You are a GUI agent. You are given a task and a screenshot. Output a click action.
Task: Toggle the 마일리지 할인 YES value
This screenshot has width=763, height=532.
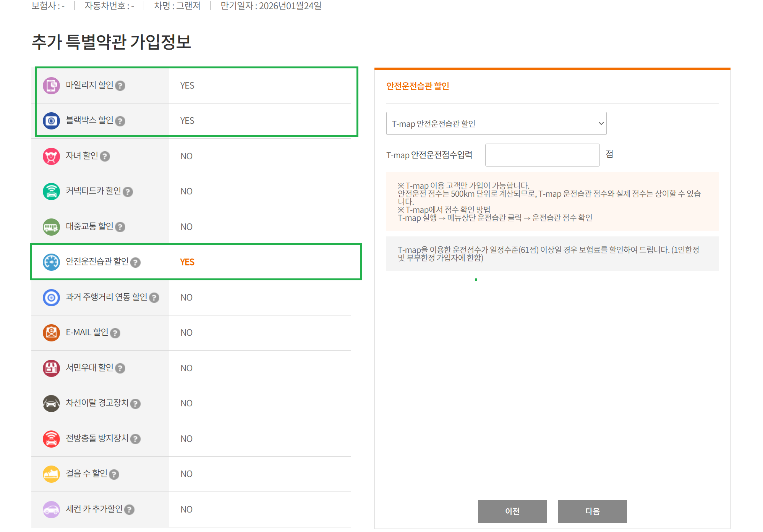[187, 86]
